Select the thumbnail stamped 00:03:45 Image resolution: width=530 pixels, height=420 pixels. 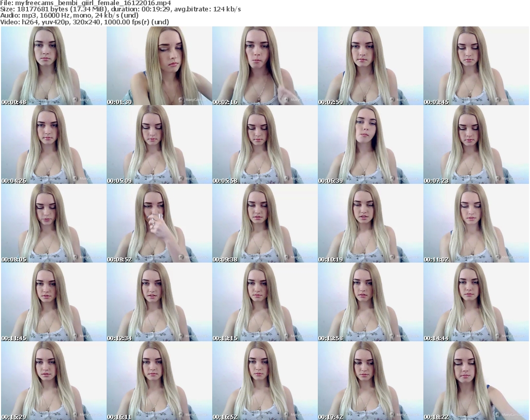tap(476, 66)
